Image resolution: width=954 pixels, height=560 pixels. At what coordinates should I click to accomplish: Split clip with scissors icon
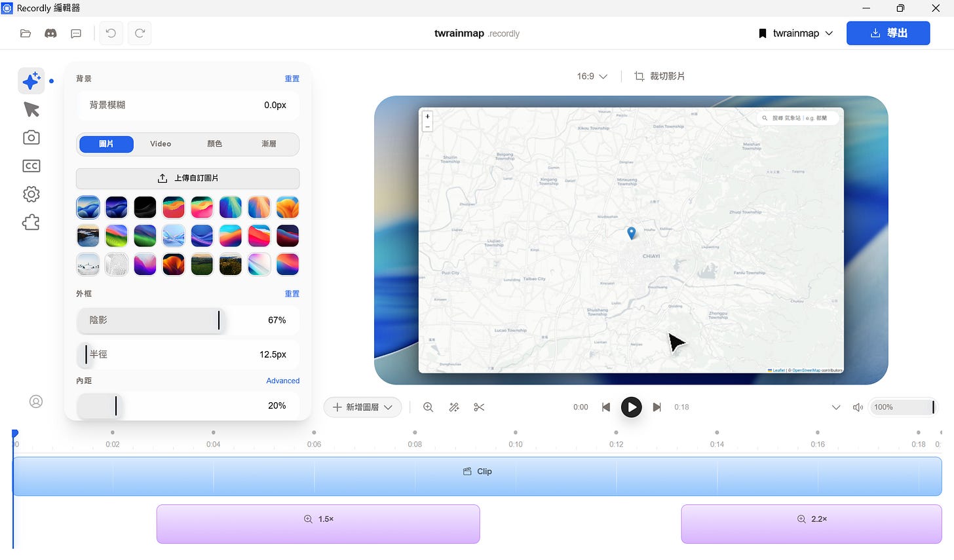click(x=479, y=407)
